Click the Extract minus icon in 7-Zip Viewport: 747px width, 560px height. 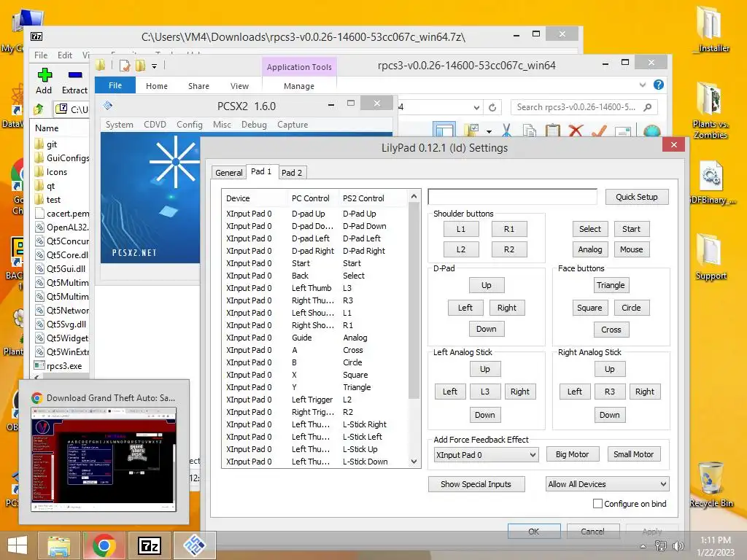pos(75,75)
